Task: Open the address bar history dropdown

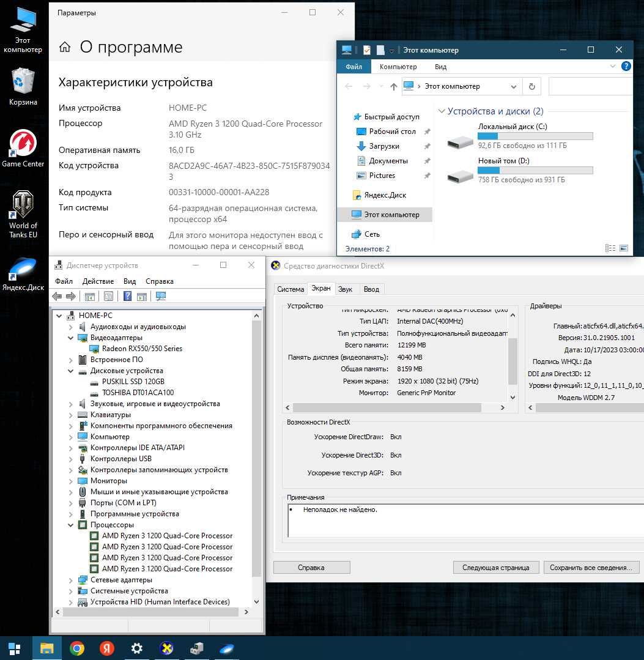Action: tap(514, 87)
